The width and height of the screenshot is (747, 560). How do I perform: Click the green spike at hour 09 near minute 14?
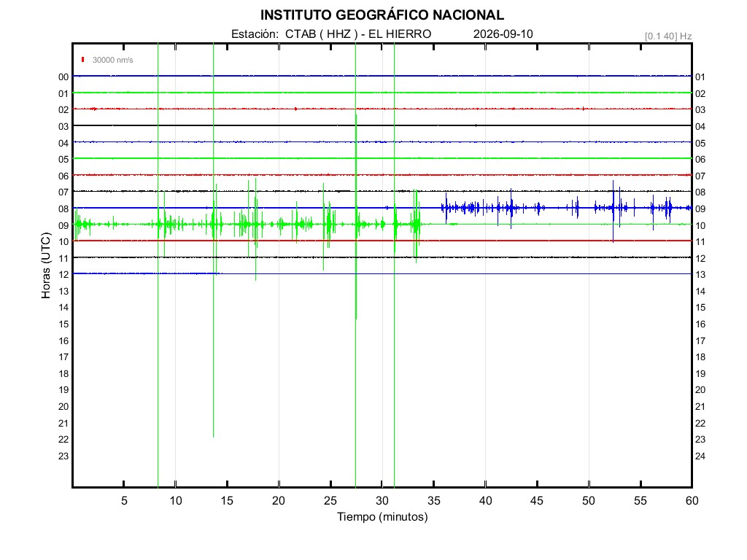coord(214,224)
